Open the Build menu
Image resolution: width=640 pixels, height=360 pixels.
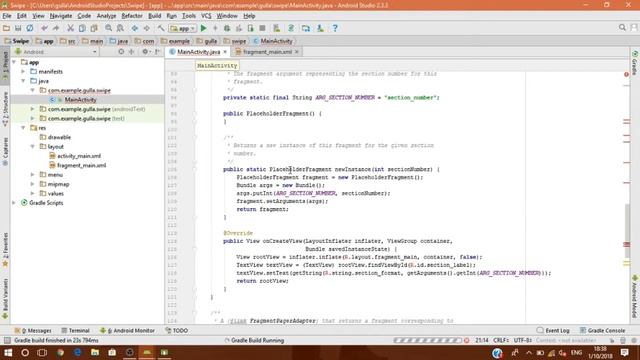click(x=154, y=16)
